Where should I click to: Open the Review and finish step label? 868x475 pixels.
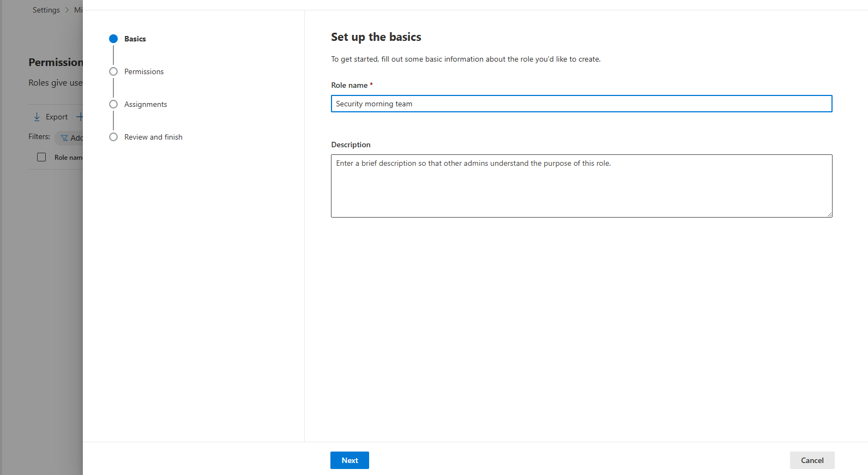click(x=153, y=137)
